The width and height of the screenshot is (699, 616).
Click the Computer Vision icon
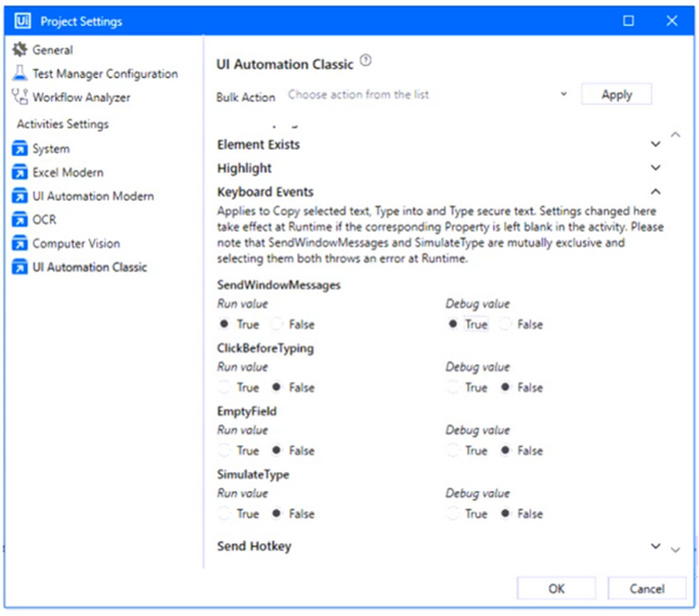tap(20, 243)
